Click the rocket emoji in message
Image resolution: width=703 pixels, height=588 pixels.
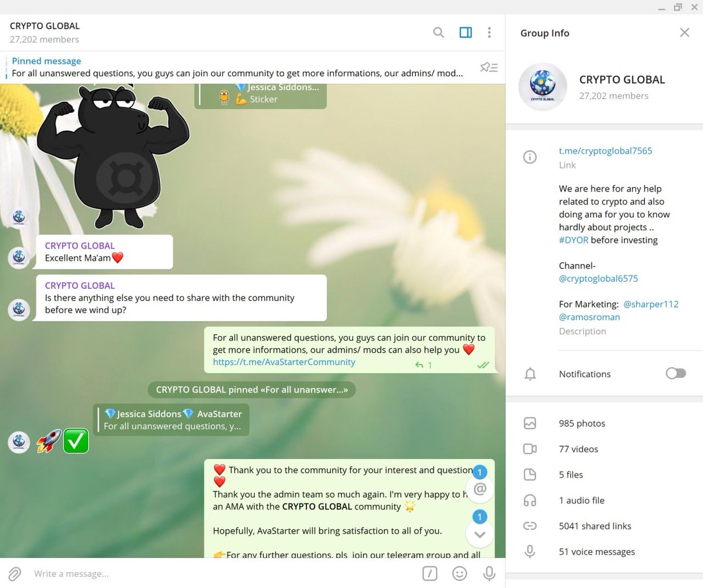point(49,441)
